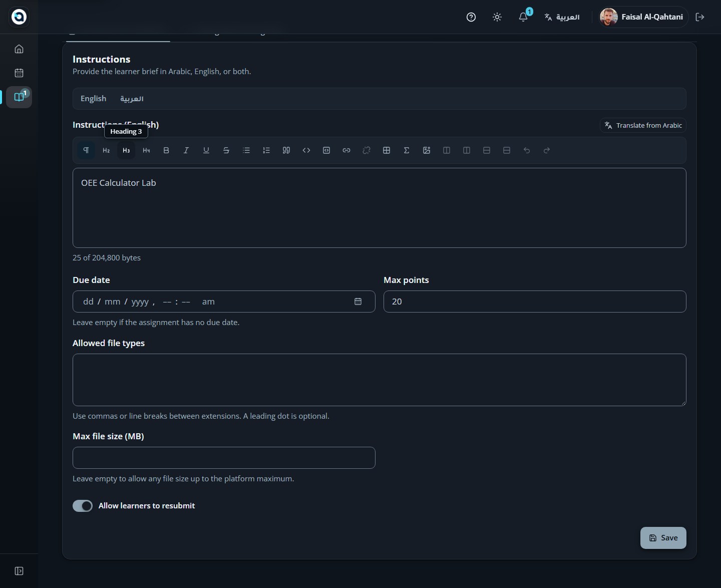Open Faisal Al-Qahtani profile menu
721x588 pixels.
[643, 17]
